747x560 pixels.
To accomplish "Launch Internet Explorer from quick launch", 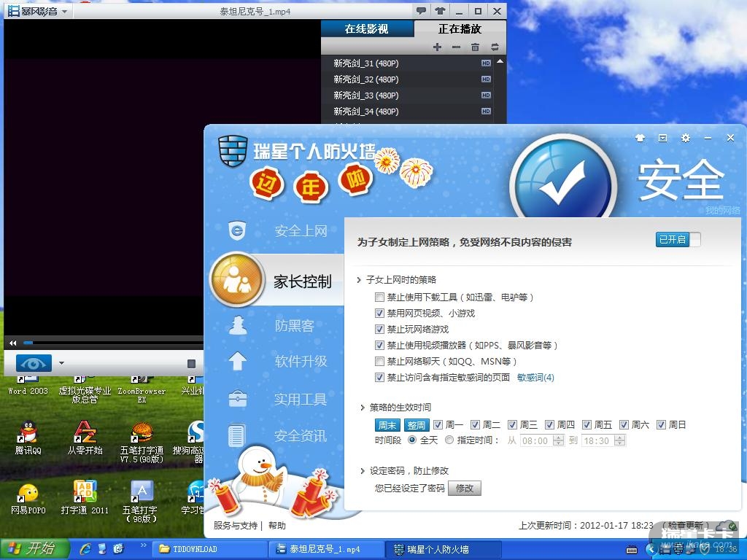I will [86, 548].
